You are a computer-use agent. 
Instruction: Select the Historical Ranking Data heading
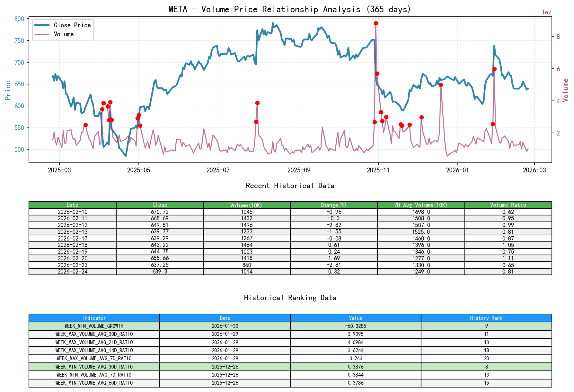point(290,298)
